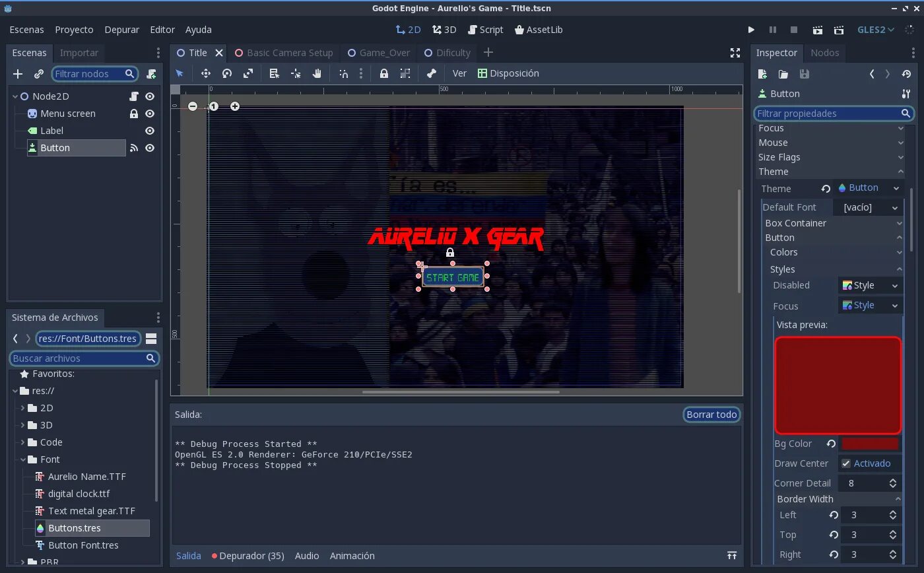Screen dimensions: 924x573
Task: Expand the Code folder
Action: (23, 442)
